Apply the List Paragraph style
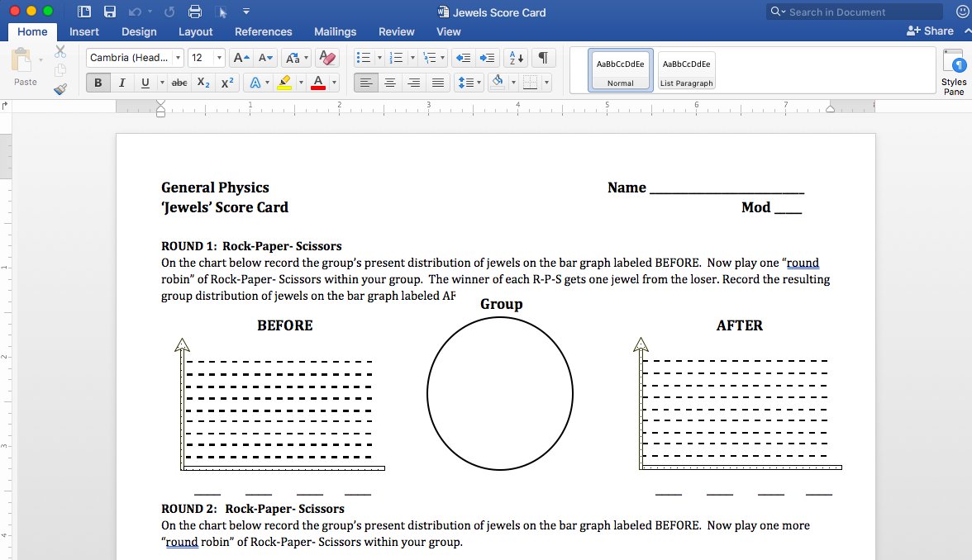The image size is (972, 560). tap(686, 71)
